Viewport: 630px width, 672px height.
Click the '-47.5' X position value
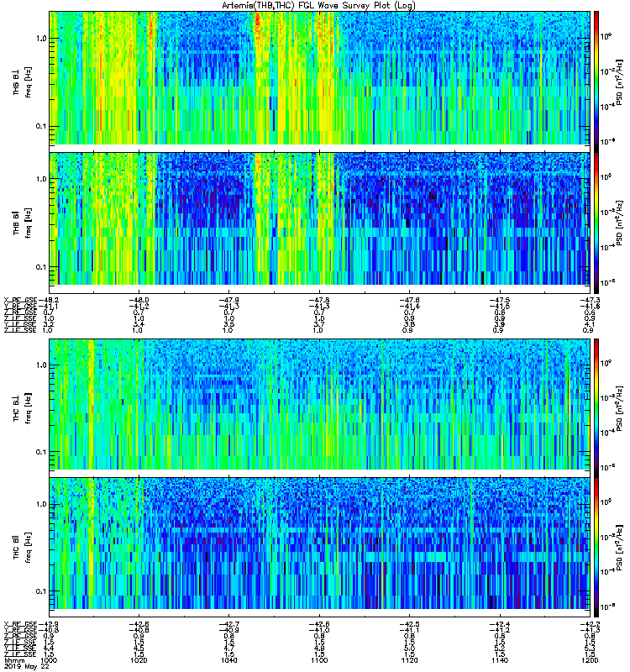(x=499, y=300)
